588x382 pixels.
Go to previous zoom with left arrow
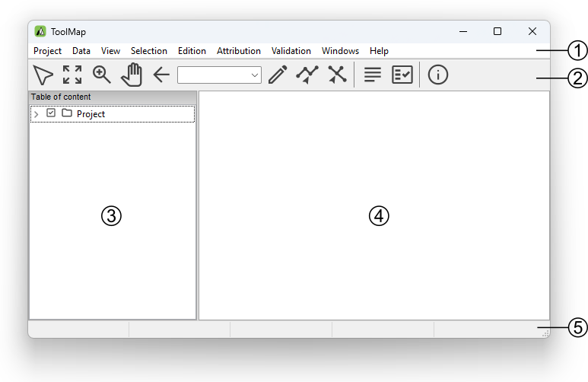[x=161, y=75]
